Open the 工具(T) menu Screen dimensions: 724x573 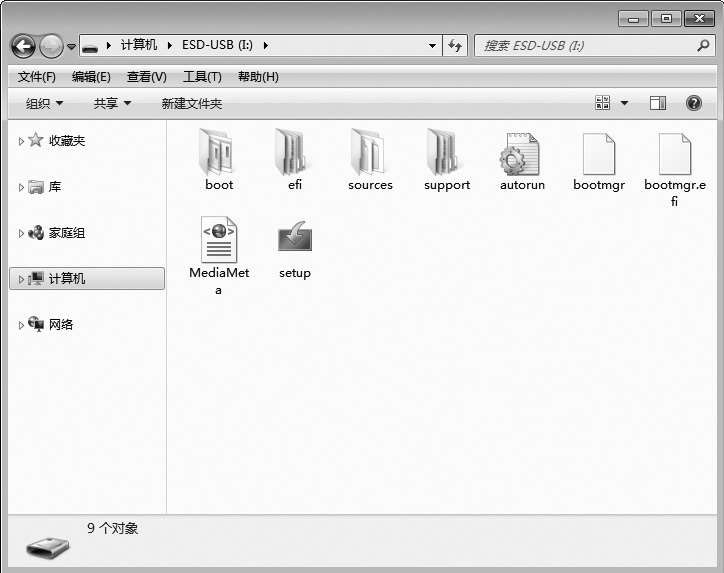coord(201,77)
